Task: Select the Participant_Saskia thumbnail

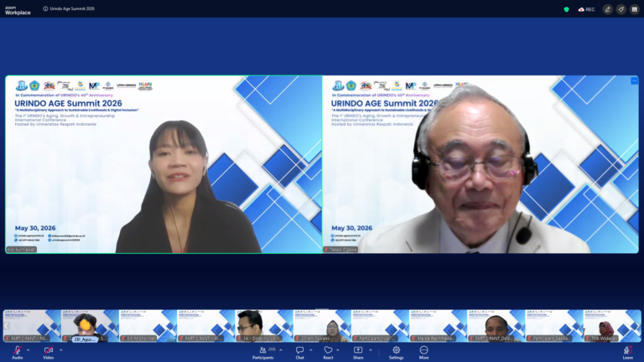Action: click(554, 326)
